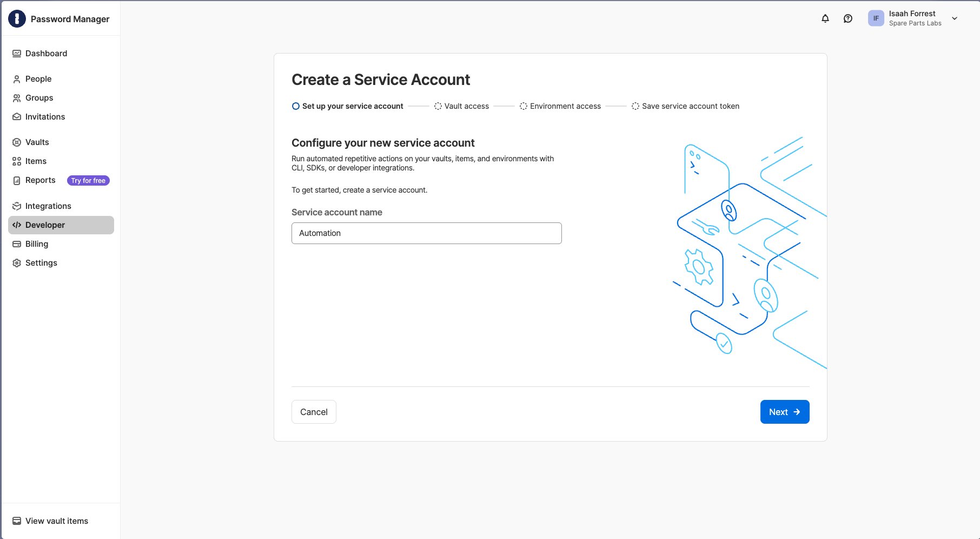Click the Invitations envelope icon
Viewport: 980px width, 539px height.
(17, 117)
